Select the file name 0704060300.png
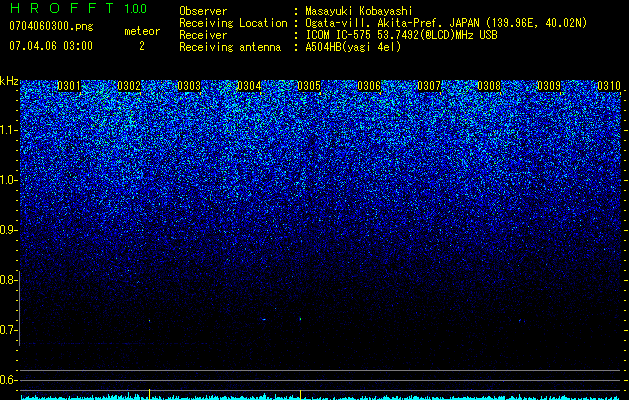 click(51, 26)
